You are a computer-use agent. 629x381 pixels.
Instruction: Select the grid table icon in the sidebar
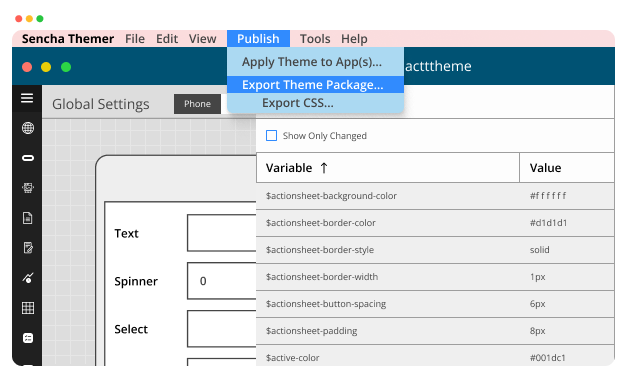click(x=28, y=308)
